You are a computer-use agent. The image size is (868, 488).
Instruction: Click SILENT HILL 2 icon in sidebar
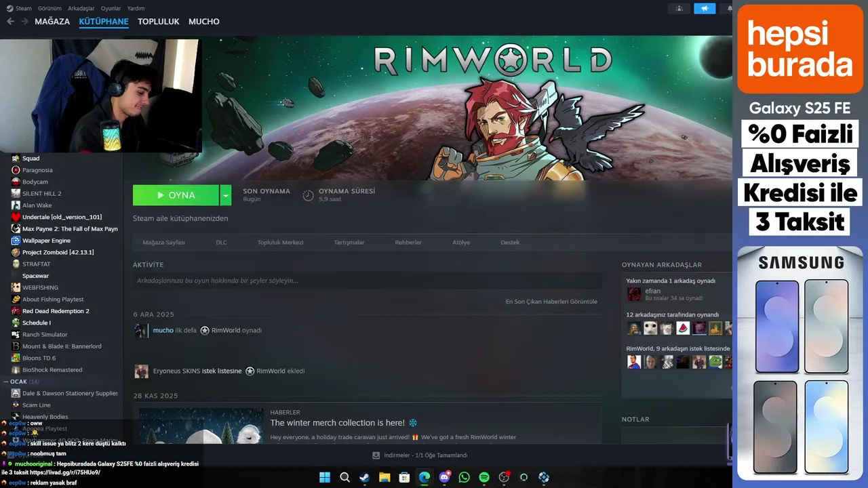click(16, 193)
